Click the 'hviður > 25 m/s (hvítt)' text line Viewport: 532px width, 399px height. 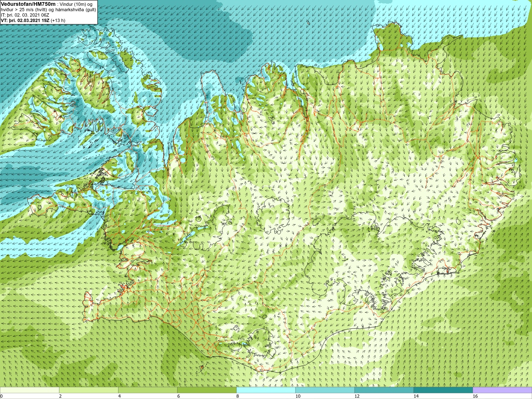click(25, 10)
